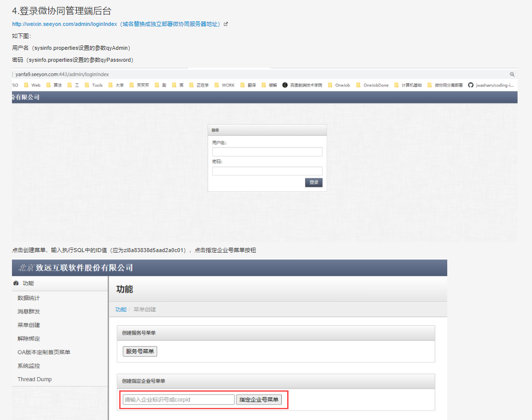Open the 微协同分离部署 bookmark folder

click(x=445, y=85)
